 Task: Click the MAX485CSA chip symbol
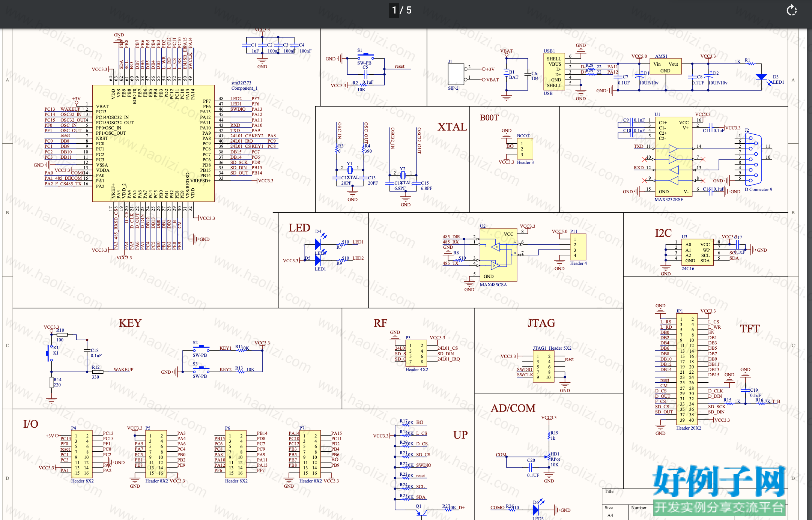click(498, 255)
